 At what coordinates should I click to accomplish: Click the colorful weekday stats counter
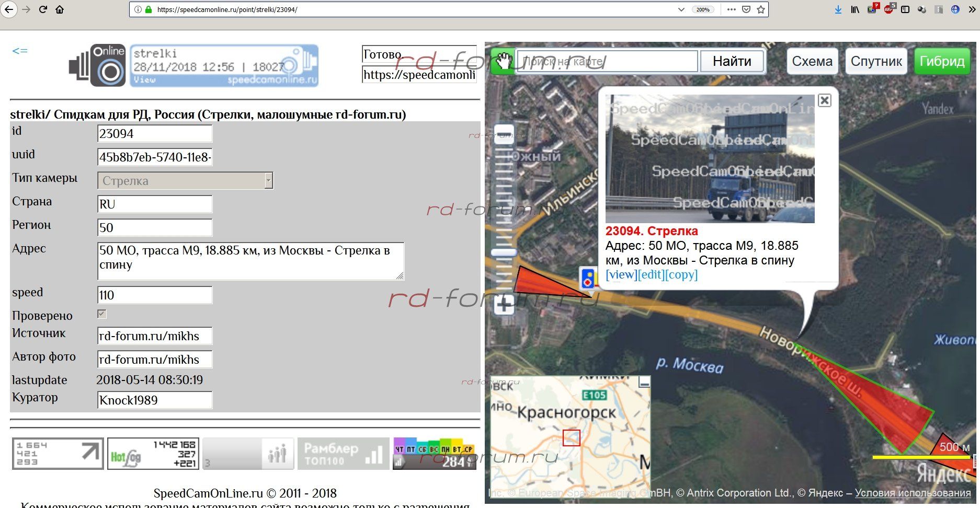click(435, 454)
